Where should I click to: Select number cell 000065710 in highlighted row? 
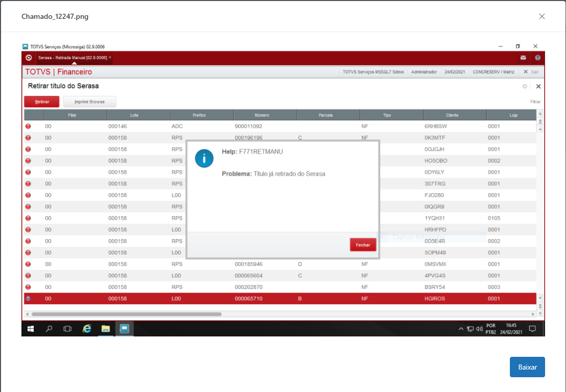(x=249, y=299)
